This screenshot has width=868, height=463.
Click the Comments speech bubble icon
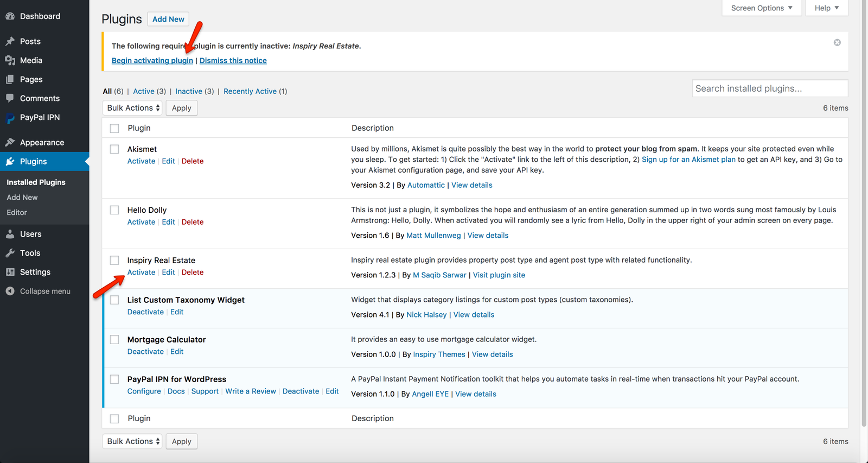click(x=10, y=98)
